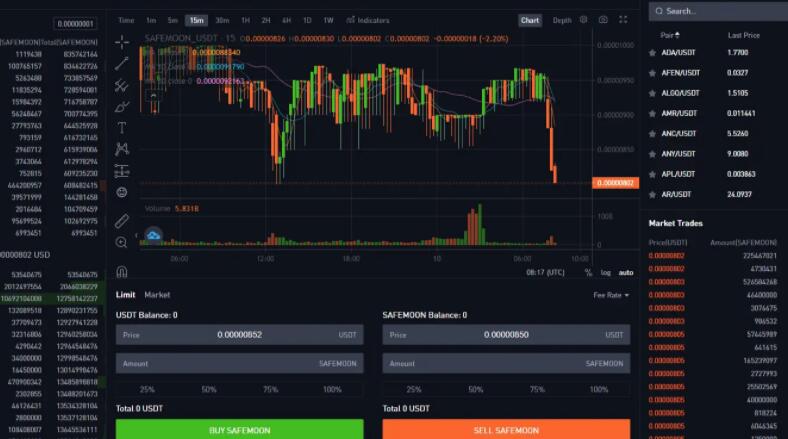This screenshot has height=439, width=788.
Task: Click buy Price input field
Action: (x=240, y=335)
